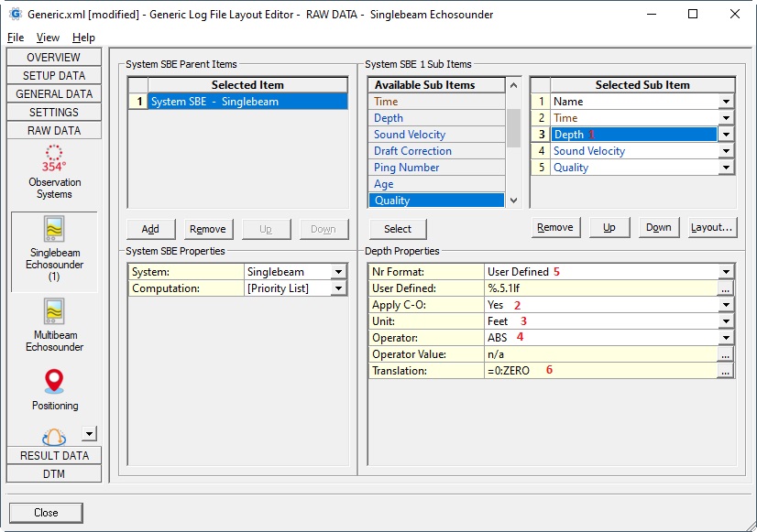Switch to the RESULT DATA tab

click(54, 455)
